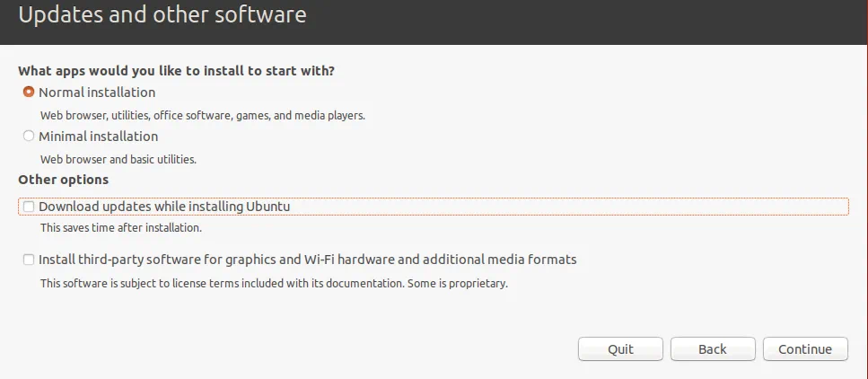
Task: Enable Download updates while installing Ubuntu checkbox
Action: point(29,207)
